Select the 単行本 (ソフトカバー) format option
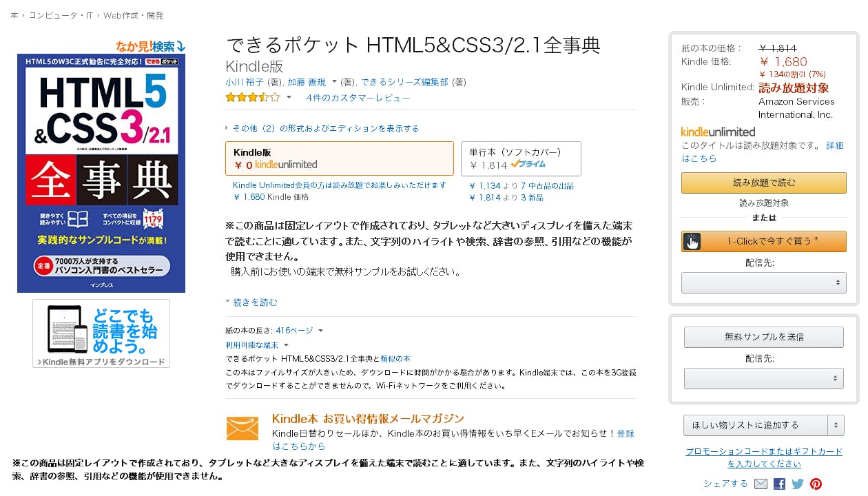The height and width of the screenshot is (496, 868). tap(520, 158)
